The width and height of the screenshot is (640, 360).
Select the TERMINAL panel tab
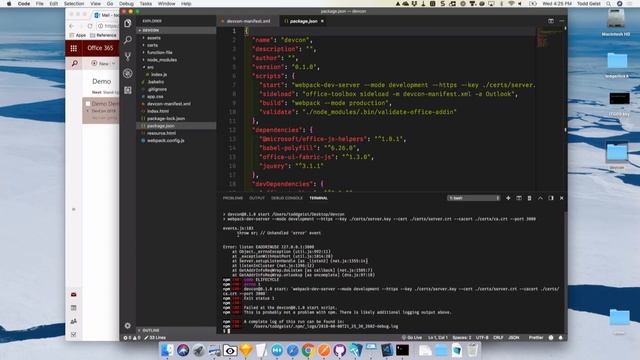tap(318, 198)
